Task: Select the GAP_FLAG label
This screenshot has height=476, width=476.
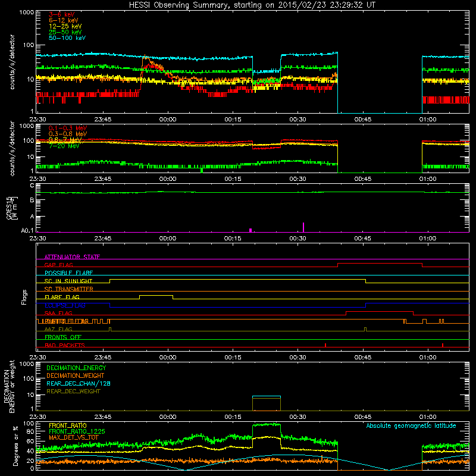Action: pyautogui.click(x=58, y=265)
